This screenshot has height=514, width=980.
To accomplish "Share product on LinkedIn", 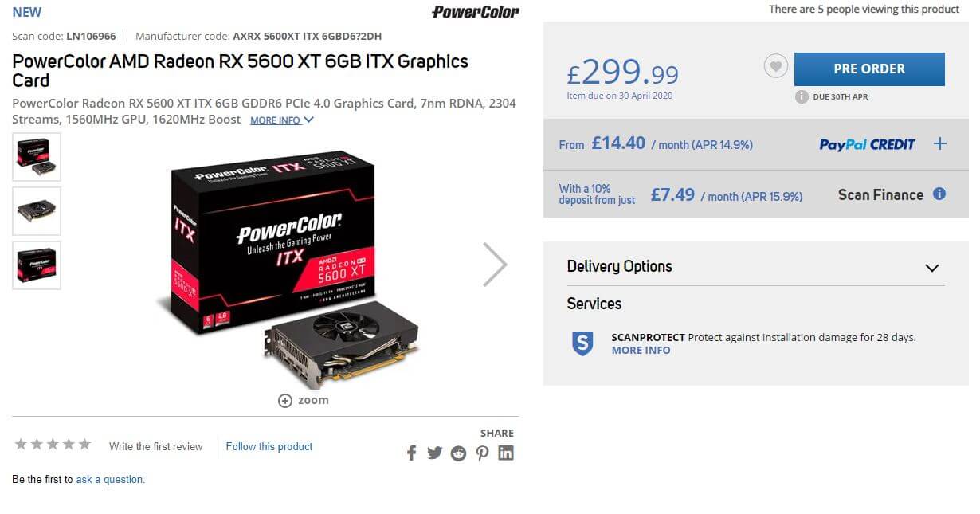I will coord(506,453).
